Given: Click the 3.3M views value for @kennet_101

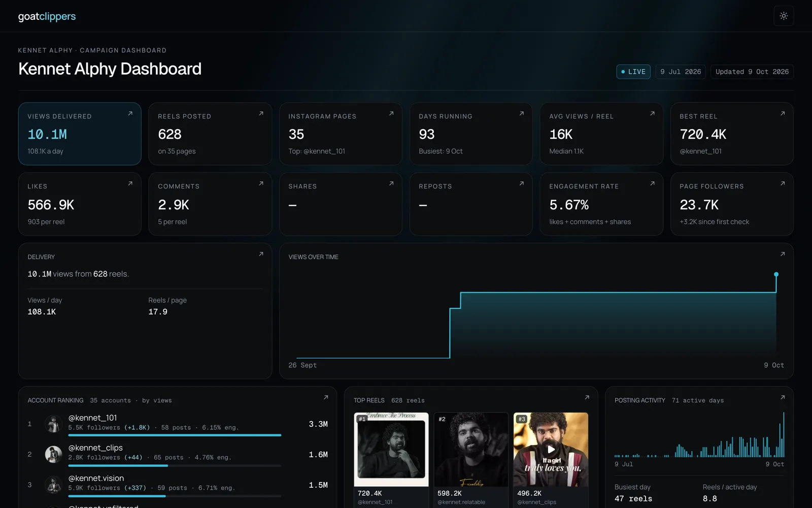Looking at the screenshot, I should pos(318,424).
